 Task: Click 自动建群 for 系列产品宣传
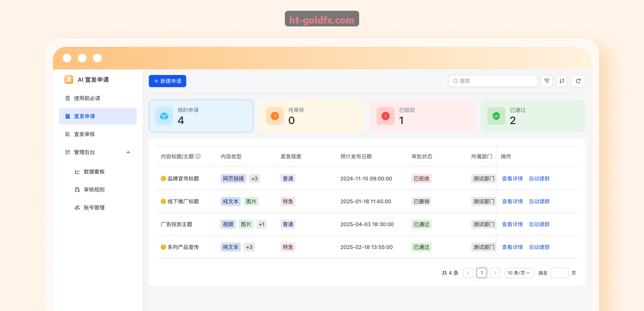click(x=539, y=247)
